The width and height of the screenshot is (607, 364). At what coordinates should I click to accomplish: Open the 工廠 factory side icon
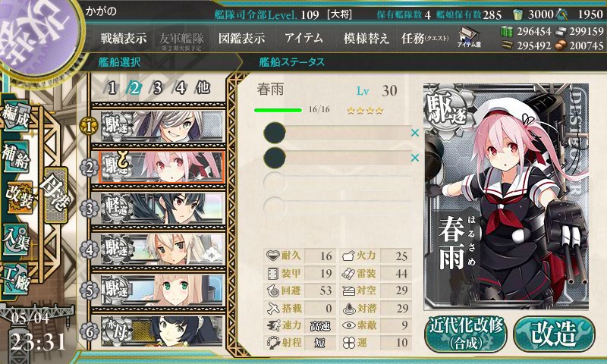coord(15,279)
